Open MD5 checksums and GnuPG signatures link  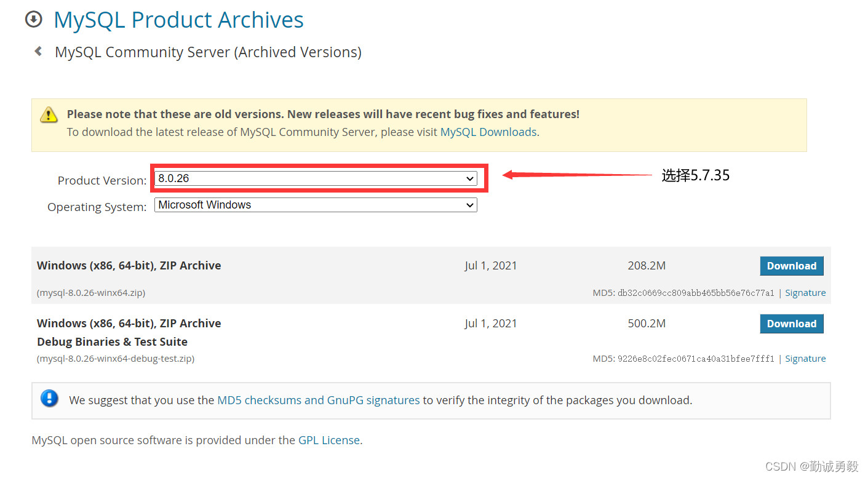click(x=319, y=400)
